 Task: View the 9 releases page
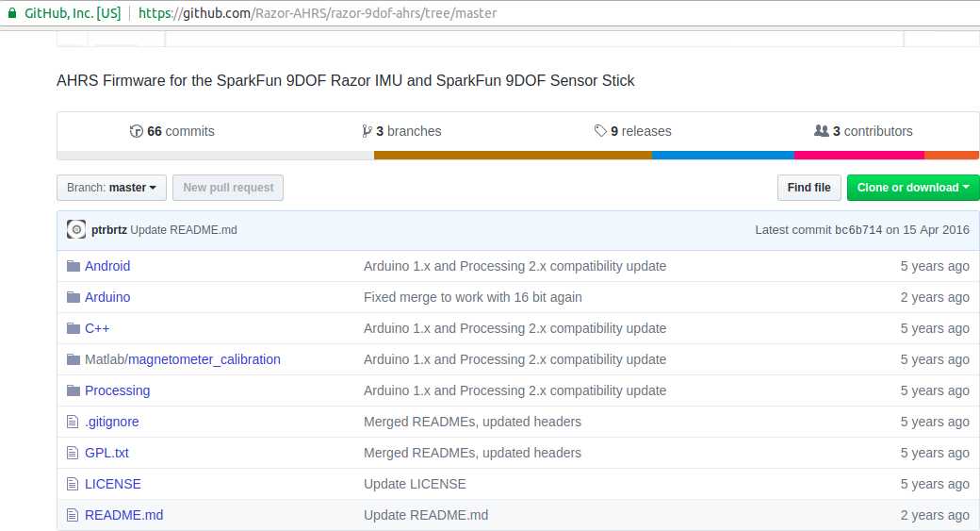click(x=632, y=131)
